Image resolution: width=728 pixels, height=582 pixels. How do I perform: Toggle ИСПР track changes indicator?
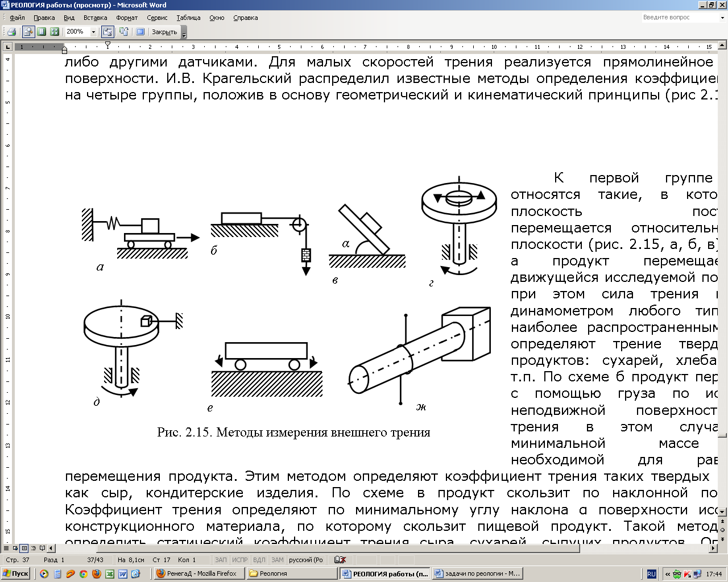240,560
